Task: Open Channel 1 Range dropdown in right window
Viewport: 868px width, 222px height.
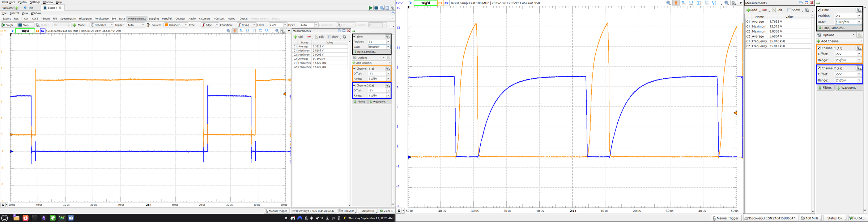Action: (x=859, y=60)
